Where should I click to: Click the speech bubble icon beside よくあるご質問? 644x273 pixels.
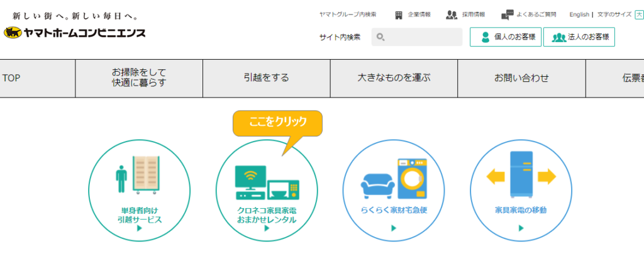tap(508, 15)
